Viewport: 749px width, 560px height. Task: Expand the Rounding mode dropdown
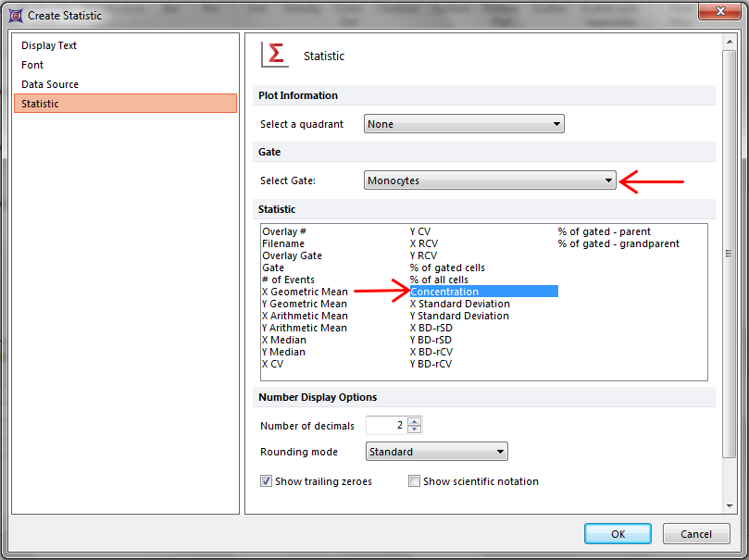point(436,452)
